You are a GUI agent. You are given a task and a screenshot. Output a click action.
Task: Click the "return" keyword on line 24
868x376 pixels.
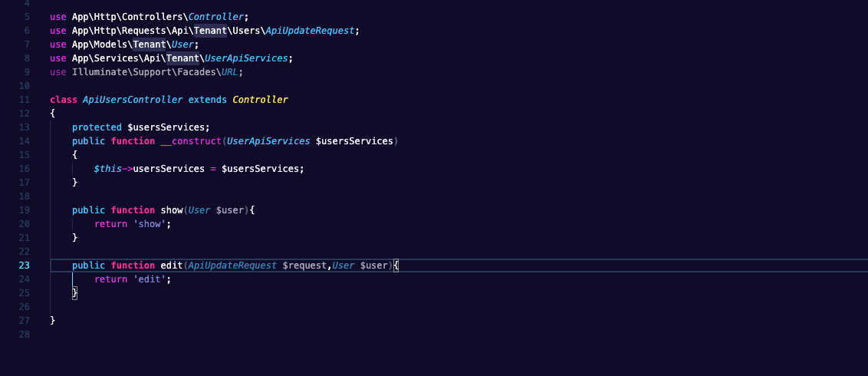click(110, 279)
